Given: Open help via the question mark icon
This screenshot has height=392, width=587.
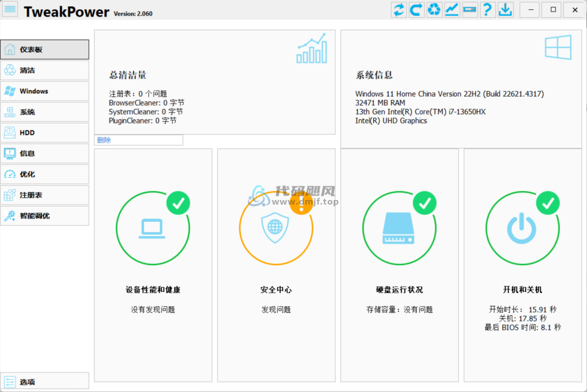Looking at the screenshot, I should point(487,10).
